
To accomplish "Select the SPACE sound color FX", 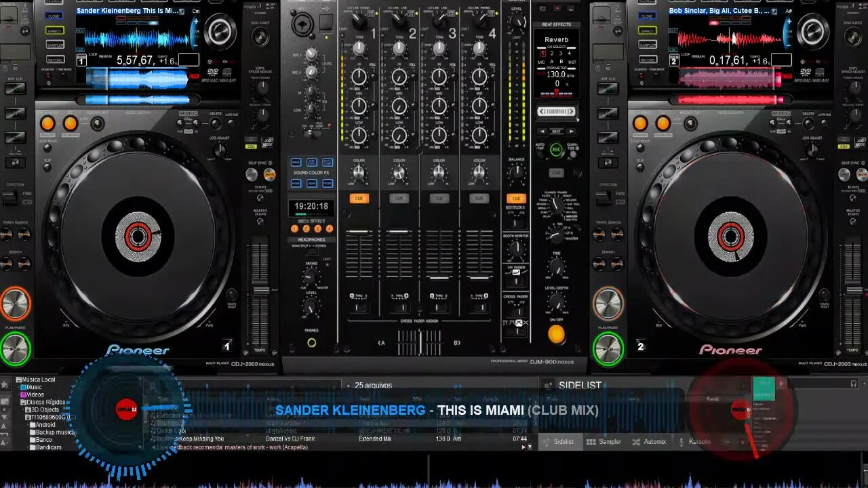I will pyautogui.click(x=296, y=163).
